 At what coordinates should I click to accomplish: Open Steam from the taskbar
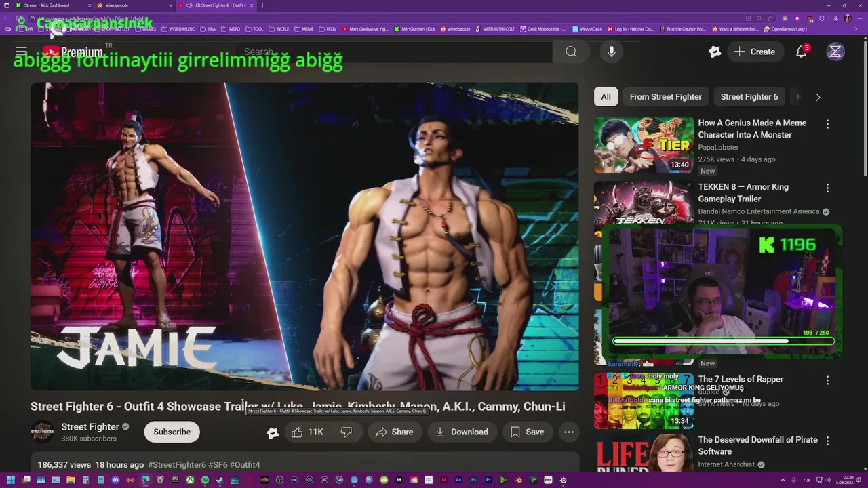[x=220, y=480]
